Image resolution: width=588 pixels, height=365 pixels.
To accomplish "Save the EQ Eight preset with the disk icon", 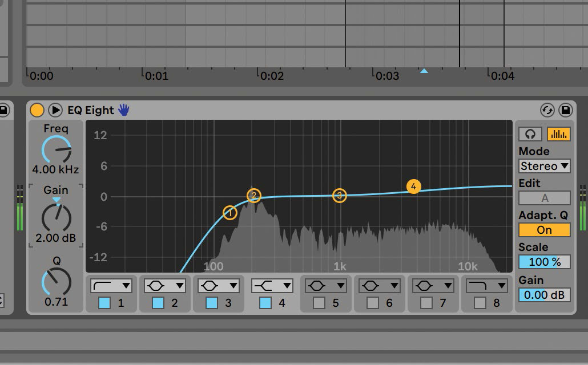I will [x=566, y=110].
